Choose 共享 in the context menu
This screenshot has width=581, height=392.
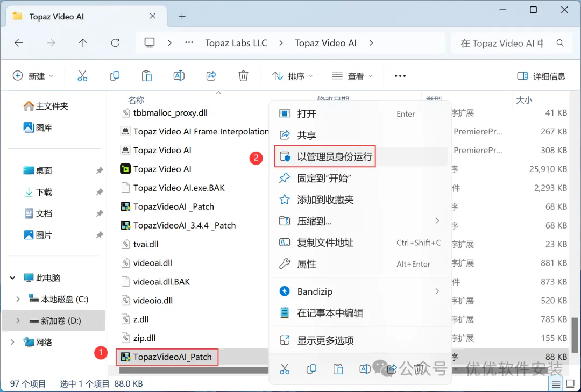[360, 135]
